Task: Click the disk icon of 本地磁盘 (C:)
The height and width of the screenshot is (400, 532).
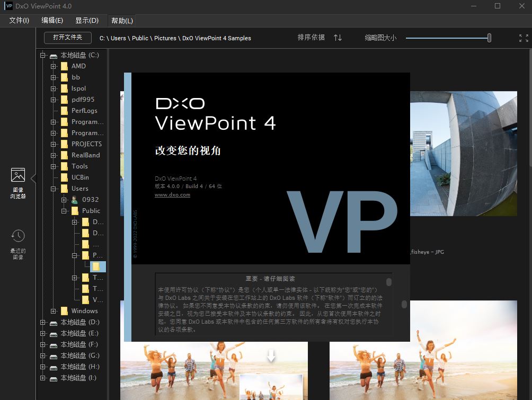Action: 53,55
